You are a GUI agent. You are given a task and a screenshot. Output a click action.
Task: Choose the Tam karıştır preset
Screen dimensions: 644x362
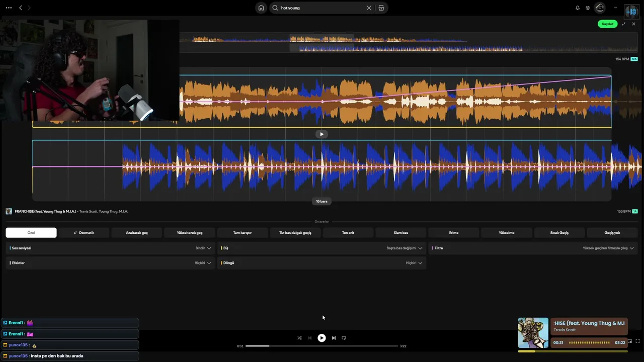click(x=243, y=233)
